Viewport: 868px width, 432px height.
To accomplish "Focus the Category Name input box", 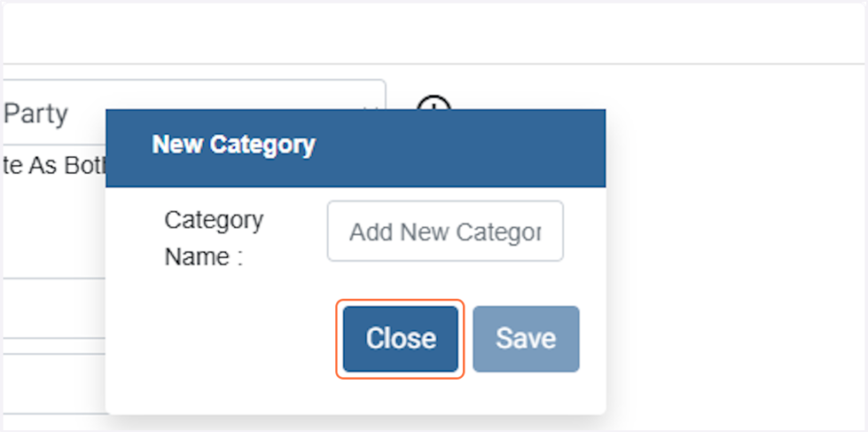I will tap(445, 232).
